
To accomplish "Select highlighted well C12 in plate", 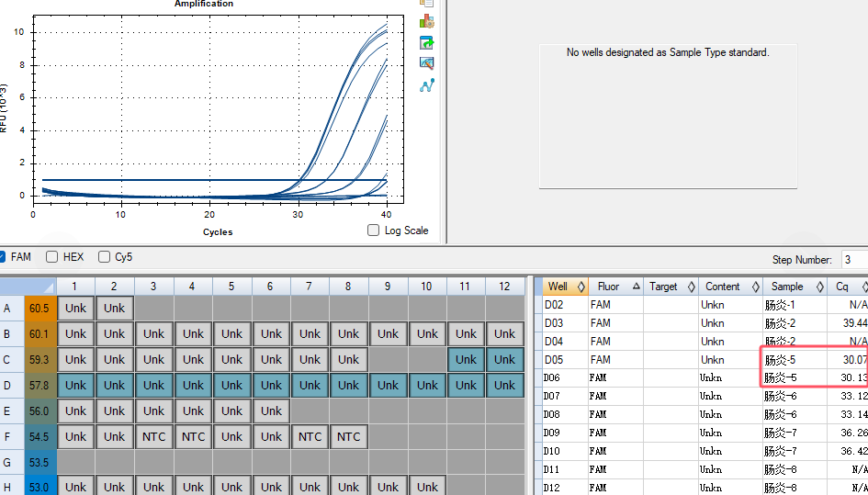I will point(505,360).
